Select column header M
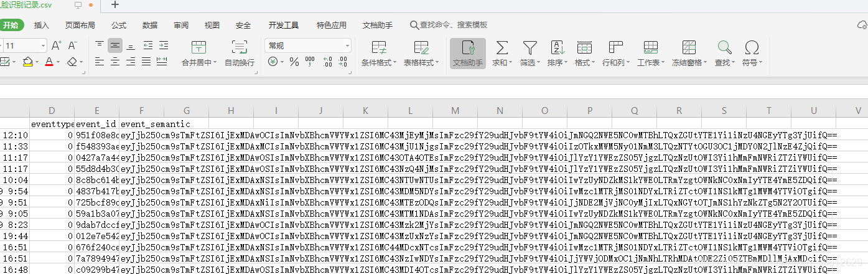868x274 pixels. point(455,110)
